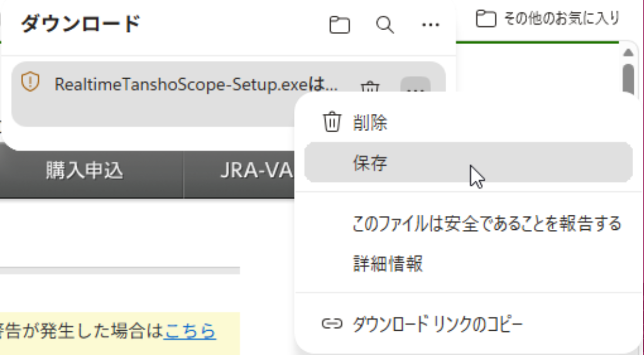Open the JRA-VA navigation tab
The height and width of the screenshot is (355, 644).
click(239, 170)
